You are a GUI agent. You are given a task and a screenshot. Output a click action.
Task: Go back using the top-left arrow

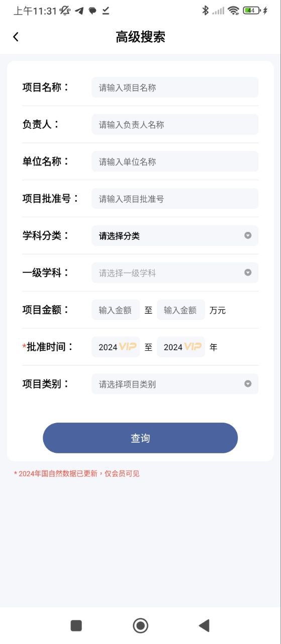point(16,37)
